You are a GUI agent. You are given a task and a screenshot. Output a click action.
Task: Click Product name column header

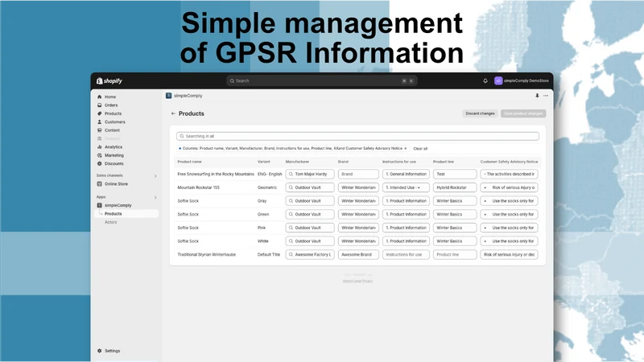point(189,162)
